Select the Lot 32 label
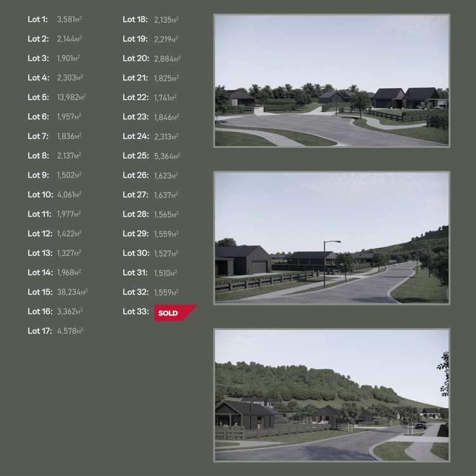Image resolution: width=476 pixels, height=476 pixels. click(135, 292)
